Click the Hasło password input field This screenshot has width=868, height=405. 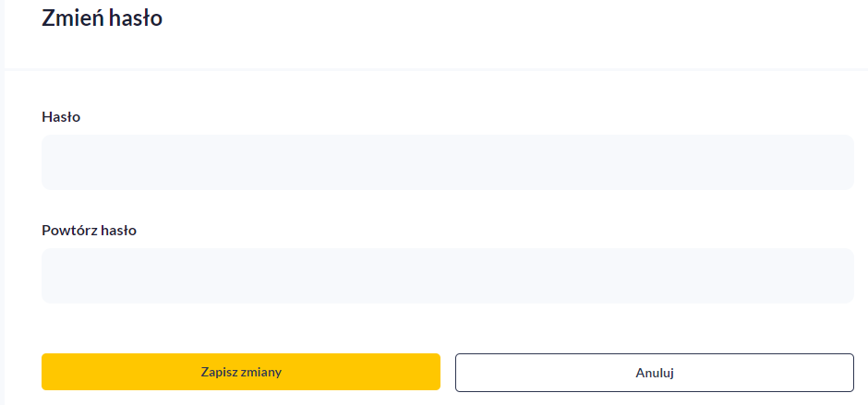(447, 162)
